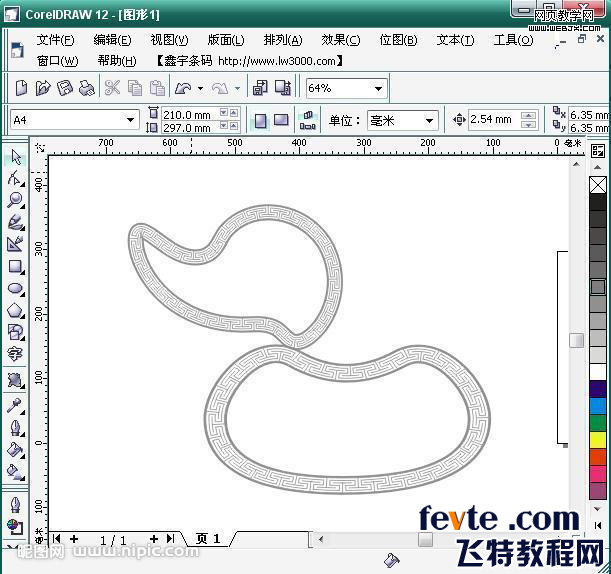This screenshot has width=611, height=574.
Task: Open the 文本(T) menu
Action: 455,40
